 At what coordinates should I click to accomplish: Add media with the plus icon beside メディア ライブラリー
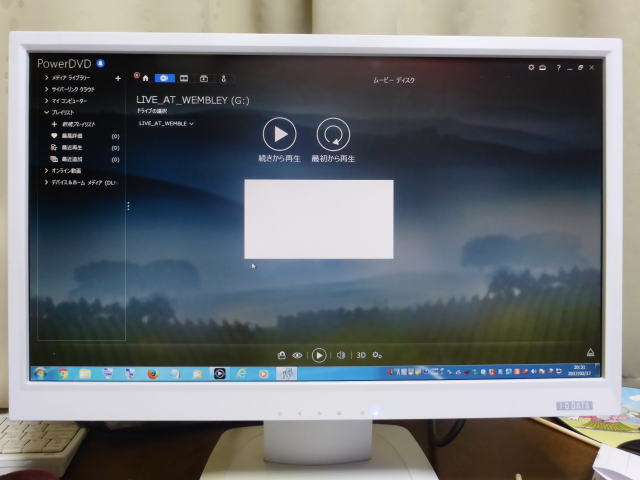[x=118, y=78]
